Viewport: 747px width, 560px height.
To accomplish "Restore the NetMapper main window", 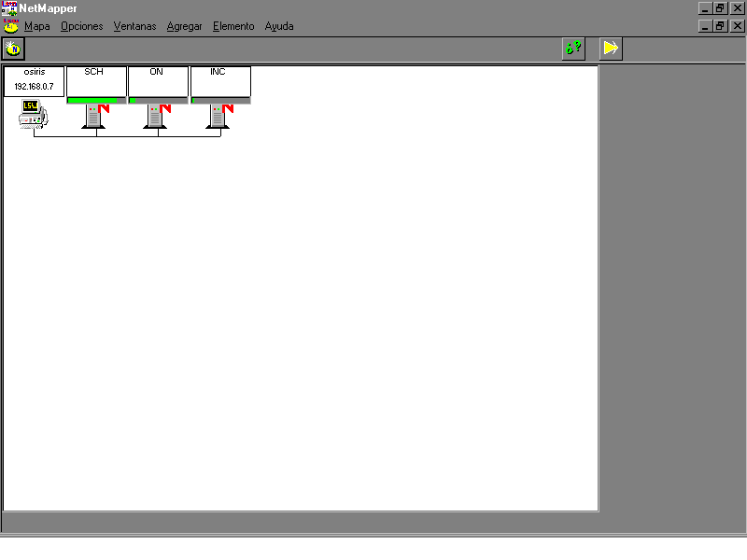I will pos(720,8).
